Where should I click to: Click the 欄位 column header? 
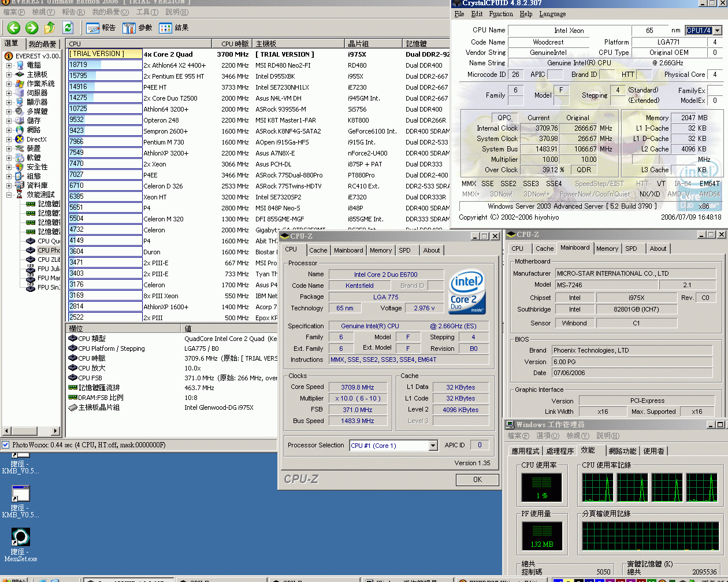point(124,328)
